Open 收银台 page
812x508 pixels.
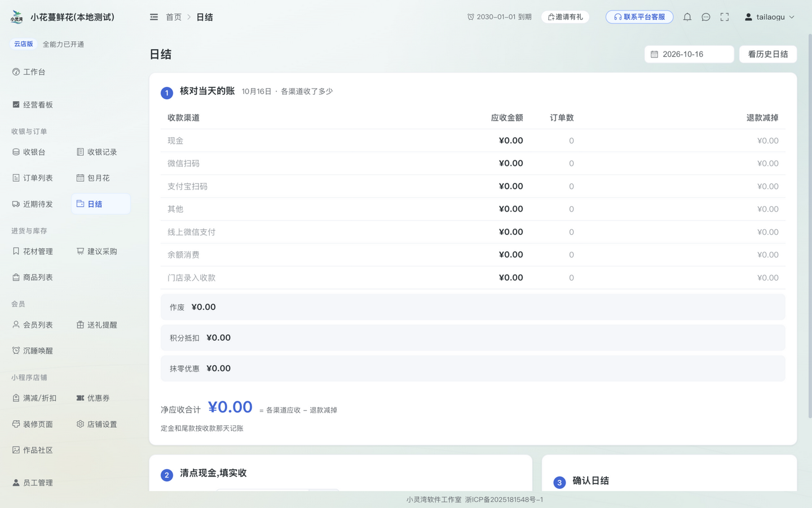(x=29, y=152)
